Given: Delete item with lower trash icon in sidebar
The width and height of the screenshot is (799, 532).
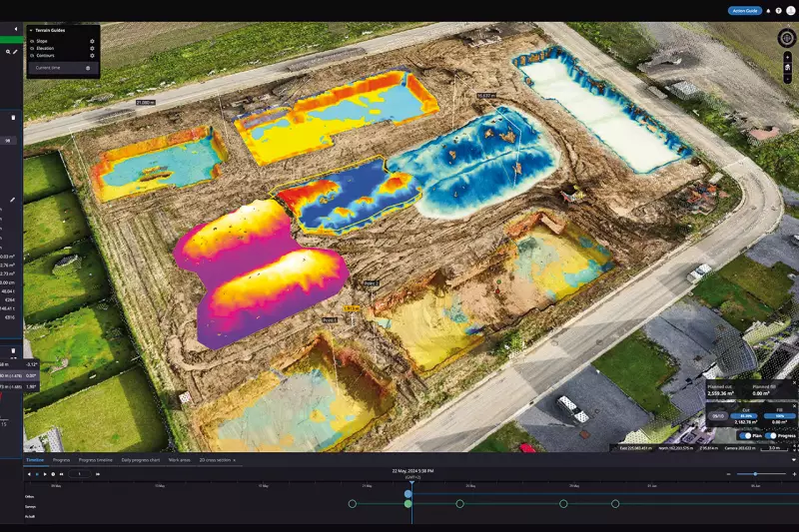Looking at the screenshot, I should pos(13,350).
